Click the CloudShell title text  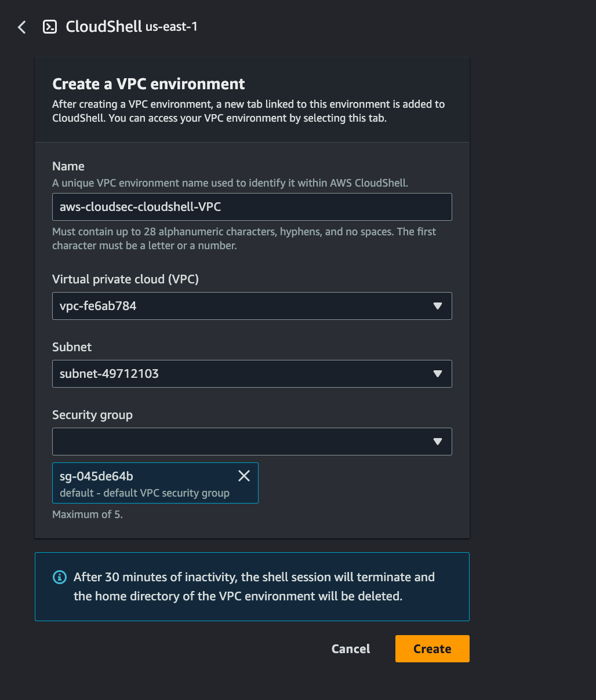104,27
